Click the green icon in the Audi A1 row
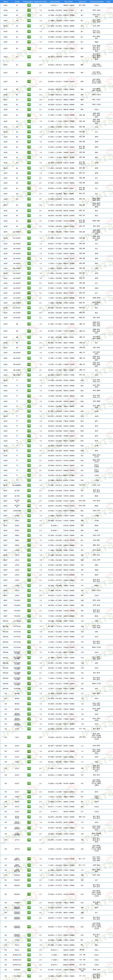Viewport: 113px width, 980px height. coord(29,6)
